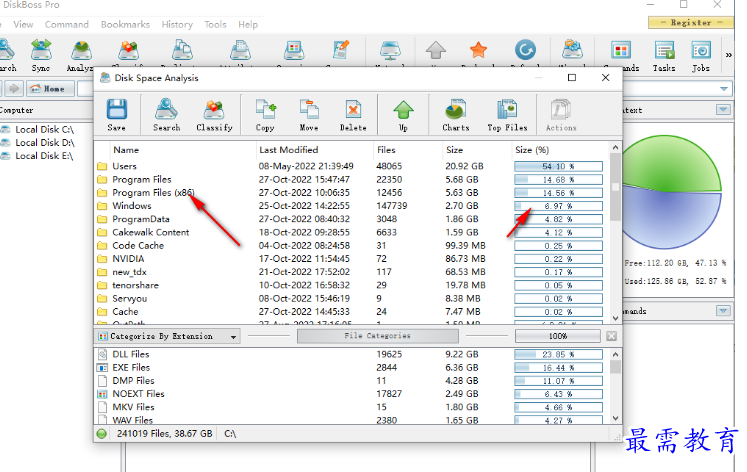Sort by the Last Modified column header

pyautogui.click(x=289, y=150)
